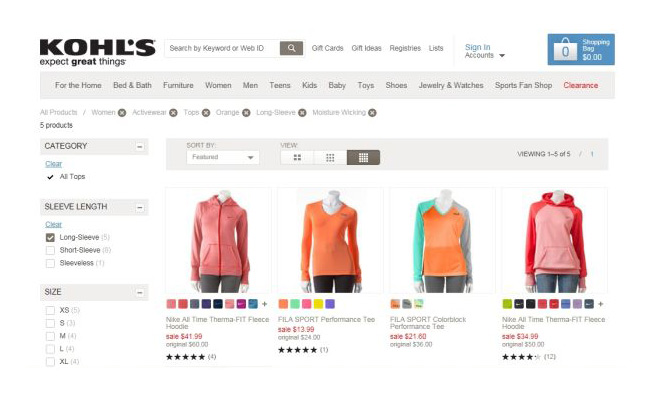Image resolution: width=652 pixels, height=400 pixels.
Task: Check the M size checkbox
Action: [50, 336]
